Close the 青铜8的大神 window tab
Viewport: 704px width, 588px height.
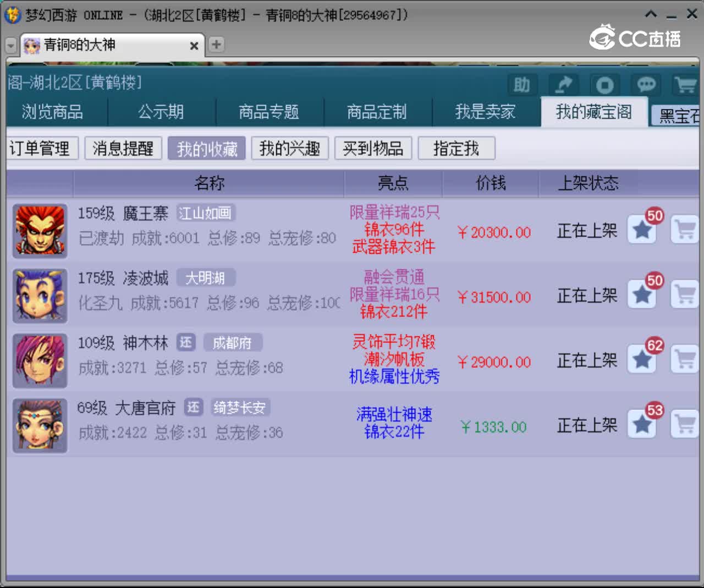(x=194, y=46)
